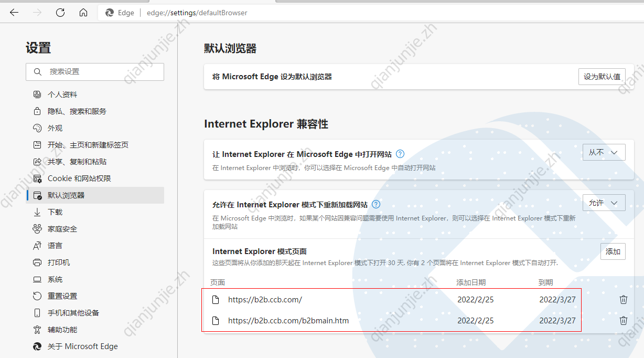
Task: Click the printer icon beside 打印机
Action: pyautogui.click(x=37, y=262)
